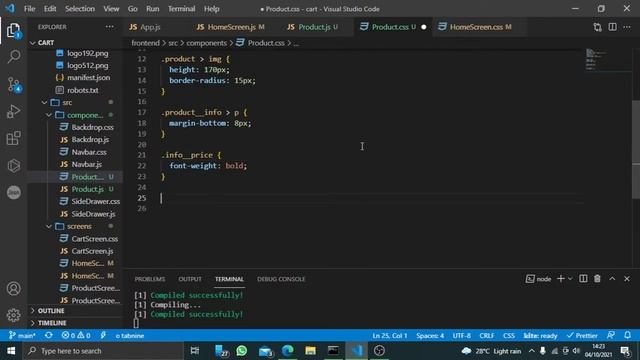Open robots.txt in the explorer
Viewport: 640px width, 360px height.
tap(82, 90)
